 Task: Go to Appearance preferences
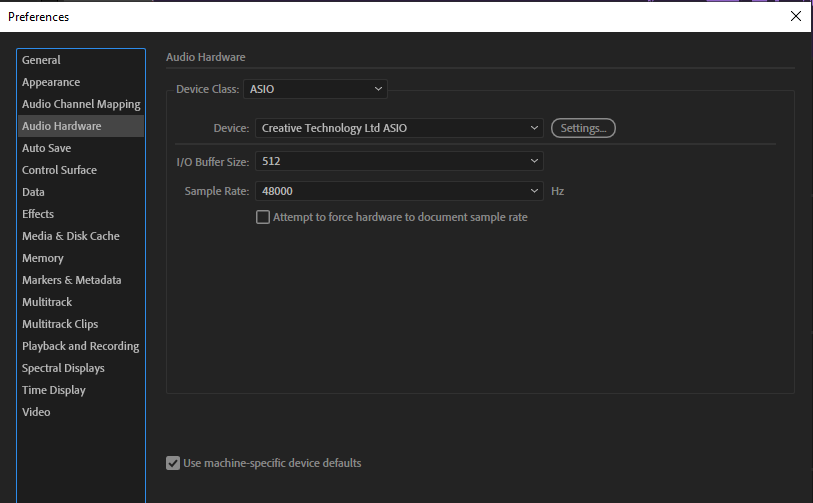coord(51,82)
